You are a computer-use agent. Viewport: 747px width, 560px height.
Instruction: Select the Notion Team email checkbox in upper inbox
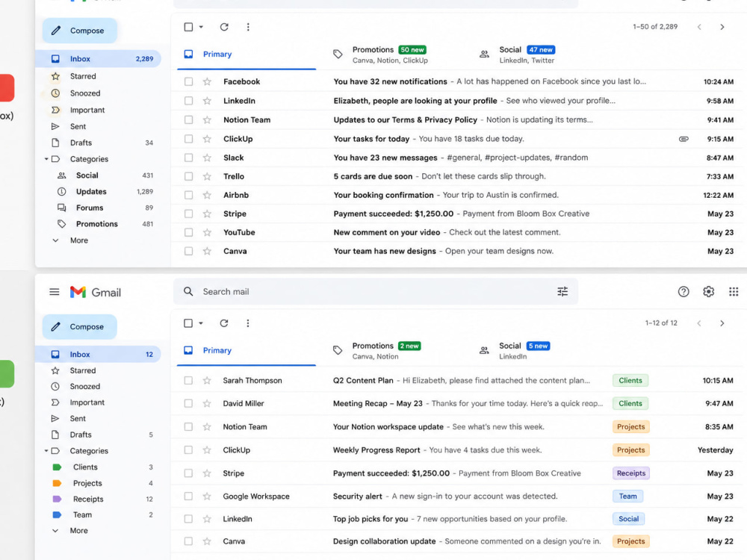(x=189, y=120)
